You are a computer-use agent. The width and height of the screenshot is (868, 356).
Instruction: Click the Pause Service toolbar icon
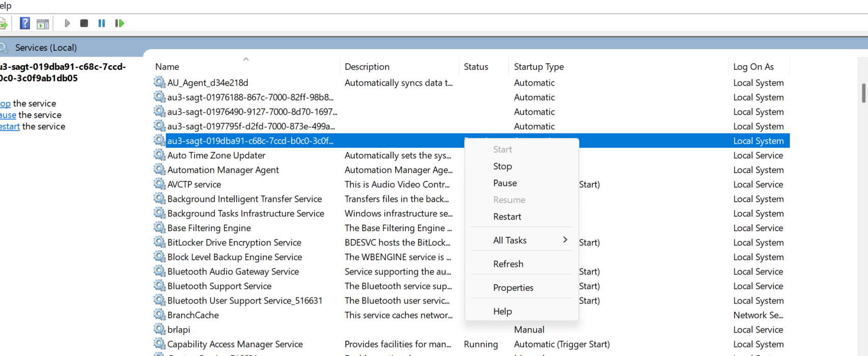click(x=102, y=23)
